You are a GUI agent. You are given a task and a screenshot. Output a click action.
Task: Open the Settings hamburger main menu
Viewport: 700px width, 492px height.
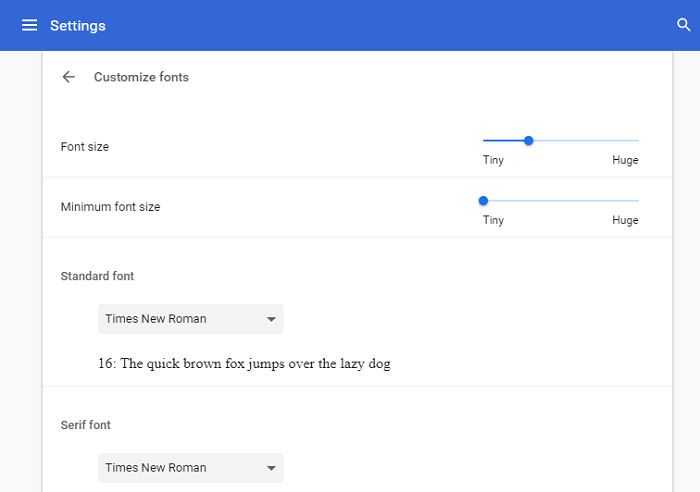point(29,25)
